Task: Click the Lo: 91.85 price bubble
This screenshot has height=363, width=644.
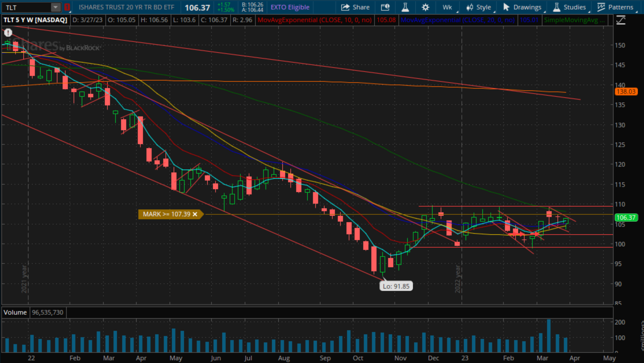Action: tap(396, 286)
